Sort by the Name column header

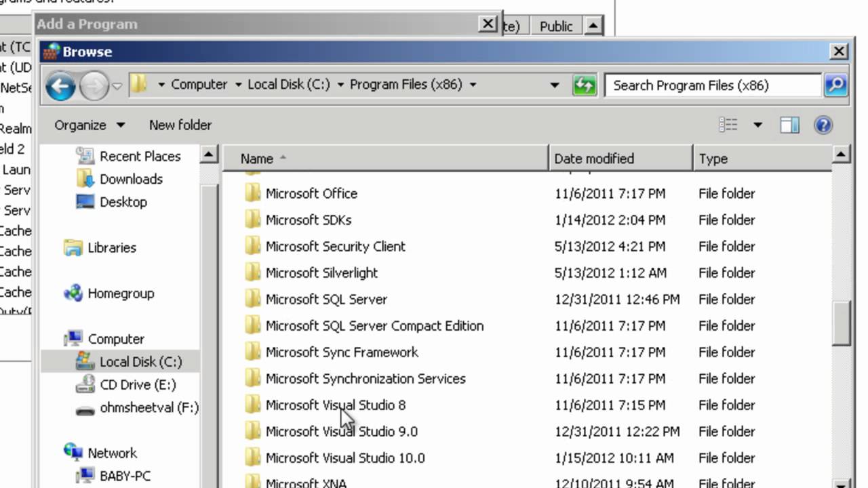coord(256,159)
